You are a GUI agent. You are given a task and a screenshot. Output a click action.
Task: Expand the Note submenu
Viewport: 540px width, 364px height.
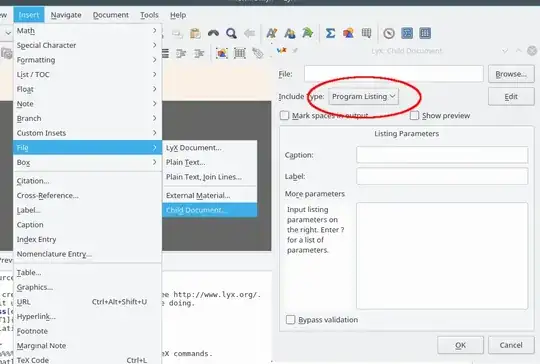tap(87, 104)
